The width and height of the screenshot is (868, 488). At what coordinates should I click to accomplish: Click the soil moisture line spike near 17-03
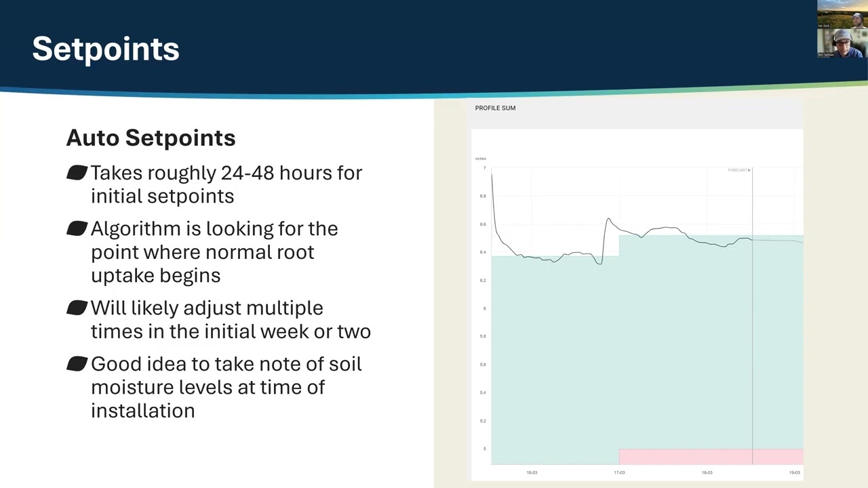click(608, 220)
